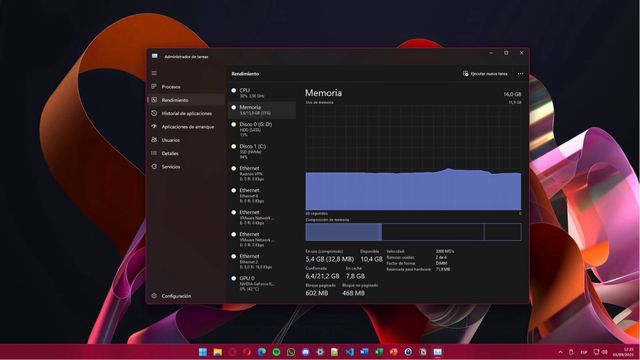Show hidden system tray icons
This screenshot has height=360, width=640.
[560, 352]
